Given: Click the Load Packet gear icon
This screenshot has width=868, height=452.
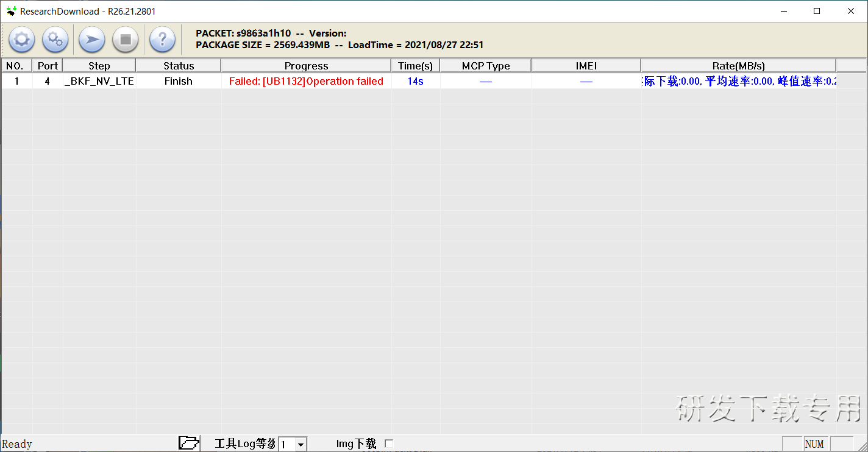Looking at the screenshot, I should tap(21, 40).
